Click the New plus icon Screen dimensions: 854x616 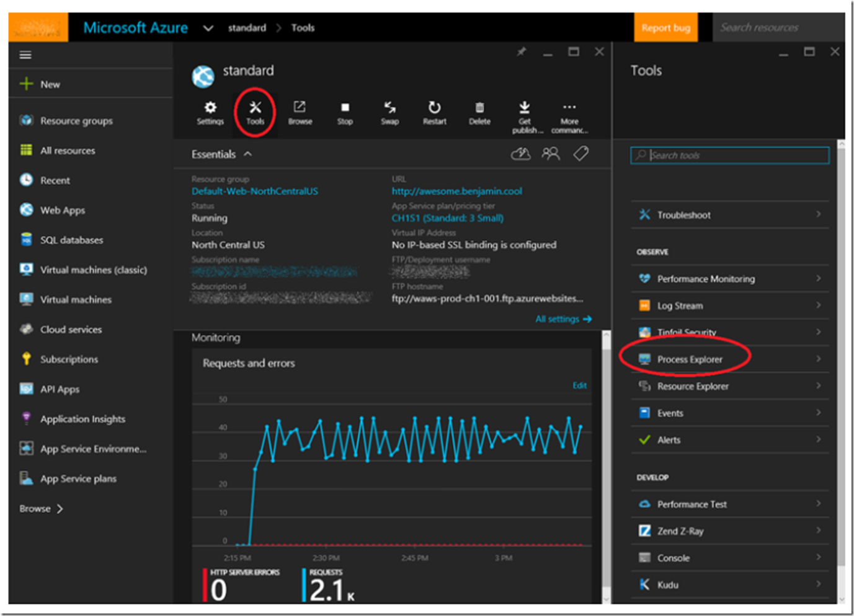coord(26,84)
